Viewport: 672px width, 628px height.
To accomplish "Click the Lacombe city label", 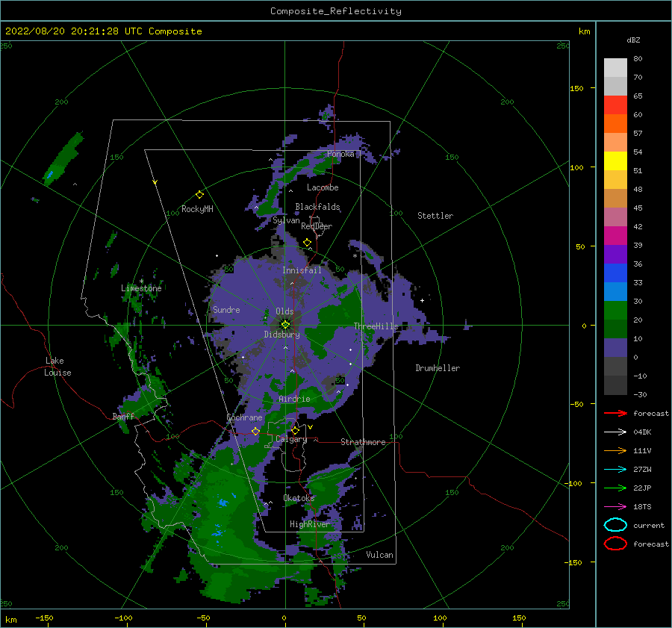I will tap(323, 187).
